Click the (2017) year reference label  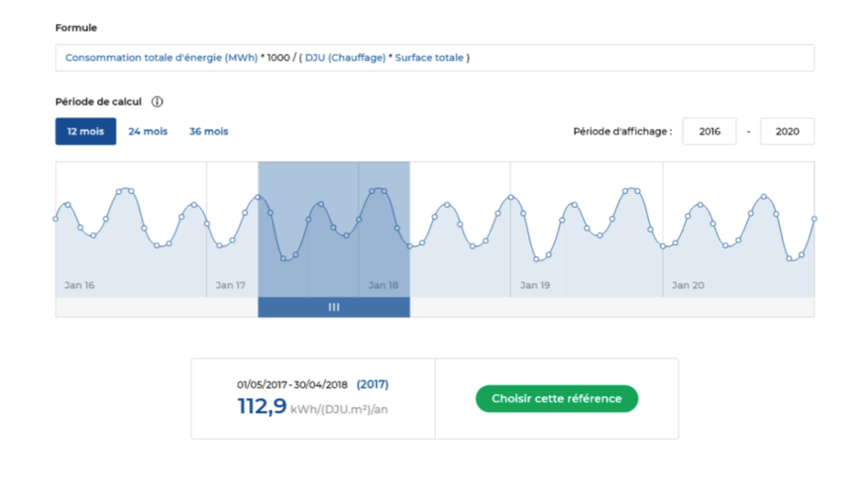[372, 384]
